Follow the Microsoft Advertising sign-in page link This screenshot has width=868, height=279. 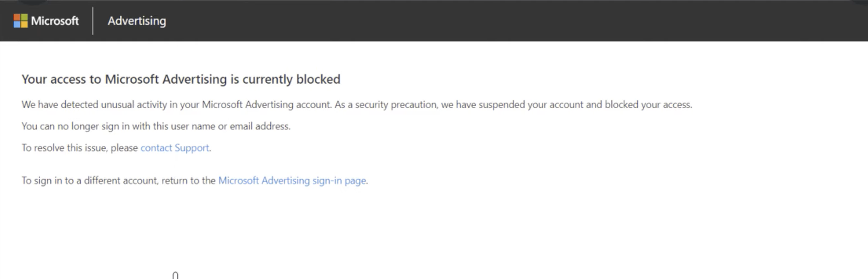[292, 181]
